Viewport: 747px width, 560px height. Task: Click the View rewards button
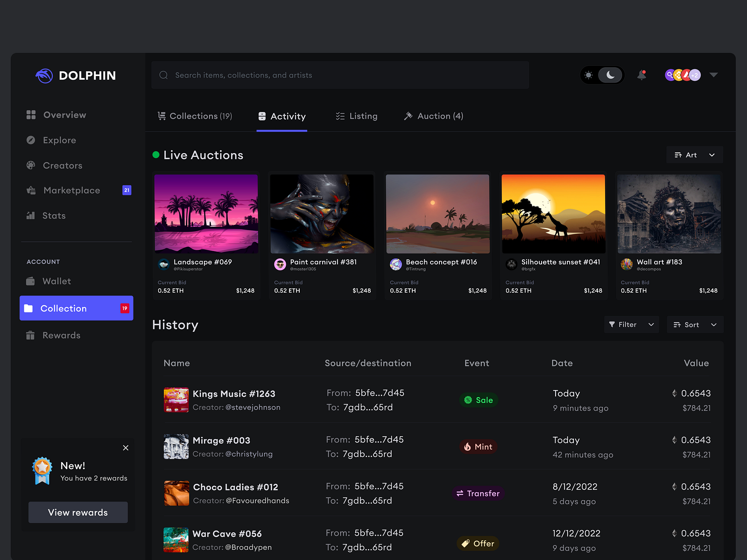pos(78,512)
